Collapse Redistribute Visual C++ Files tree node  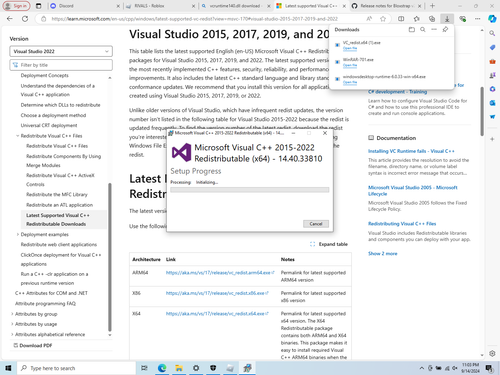coord(17,136)
